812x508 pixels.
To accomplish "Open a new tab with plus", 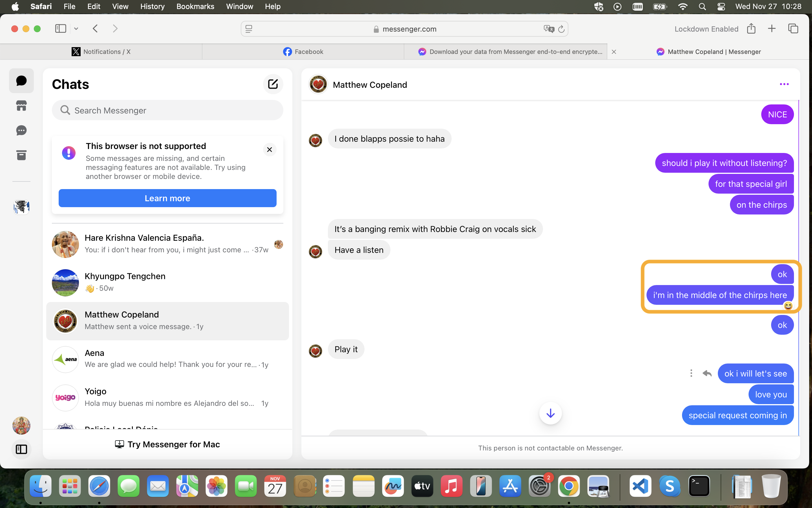I will [x=772, y=29].
